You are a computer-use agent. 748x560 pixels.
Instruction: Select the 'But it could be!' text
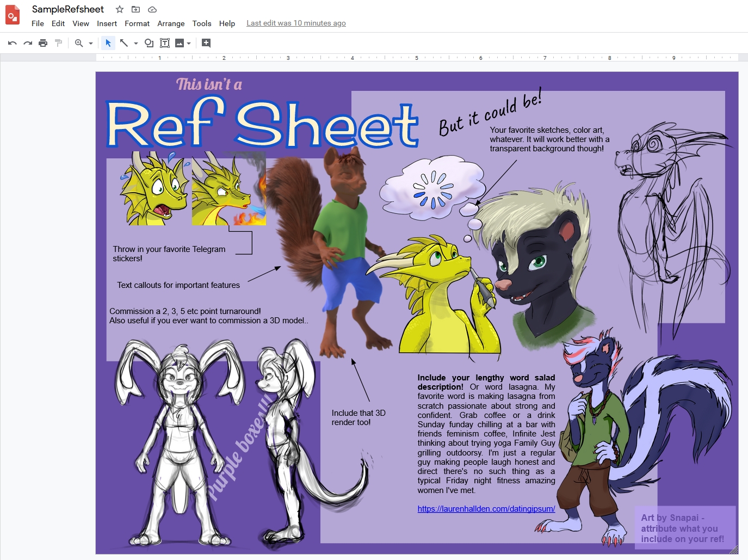(490, 113)
